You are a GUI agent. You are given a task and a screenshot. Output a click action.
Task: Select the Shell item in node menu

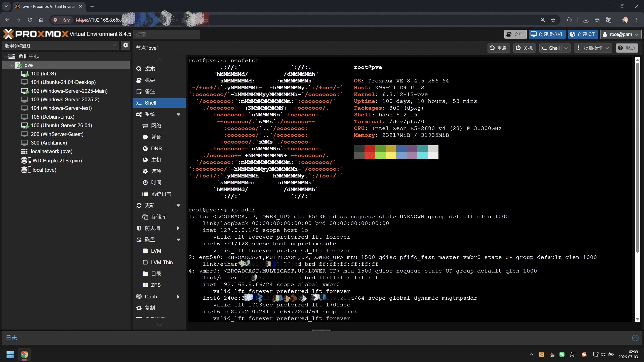click(x=159, y=103)
